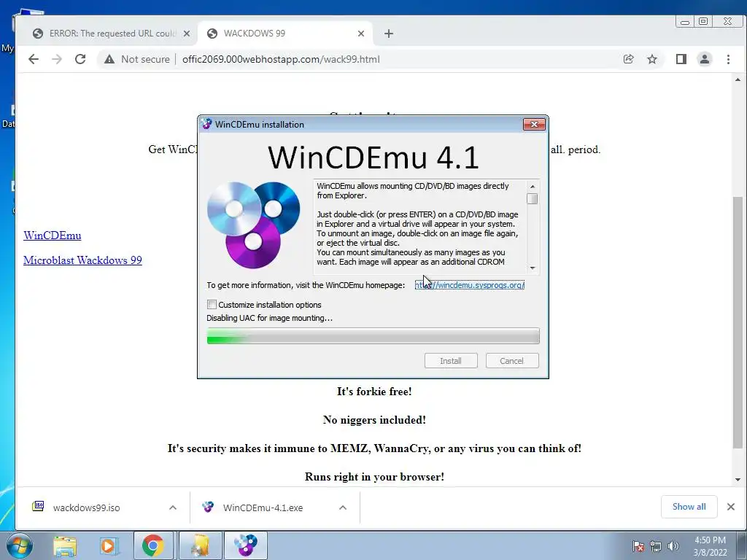The image size is (747, 560).
Task: Click the WinCDEmu taskbar icon
Action: 245,545
